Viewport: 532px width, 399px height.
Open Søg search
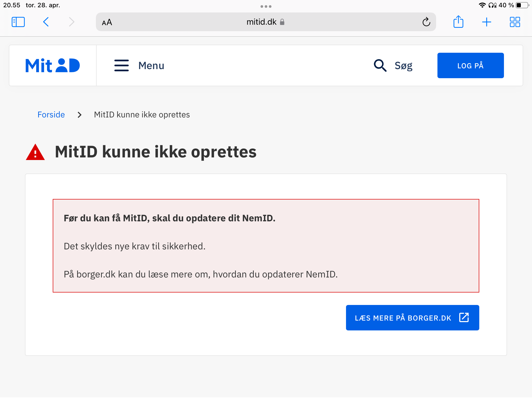[x=403, y=66]
